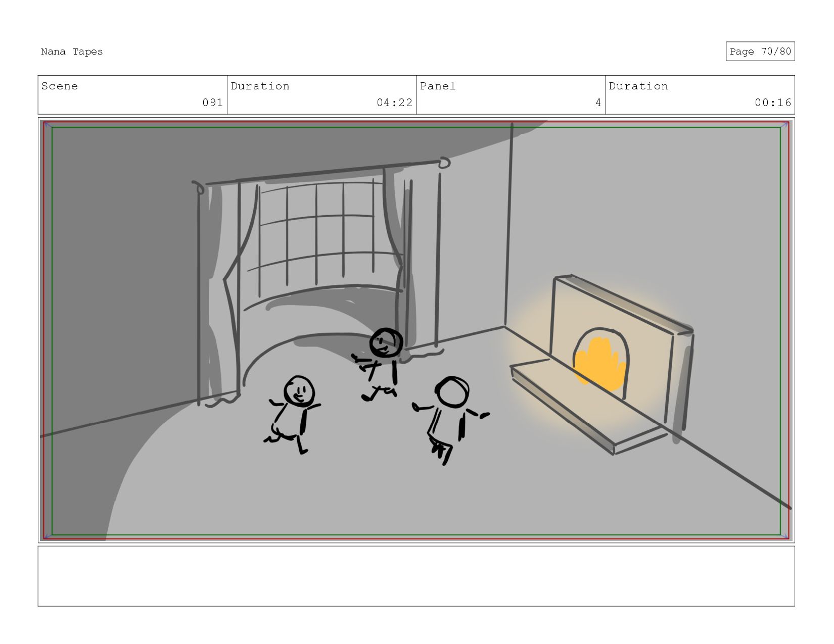Click the storyboard panel drawing of the room

coord(416,330)
